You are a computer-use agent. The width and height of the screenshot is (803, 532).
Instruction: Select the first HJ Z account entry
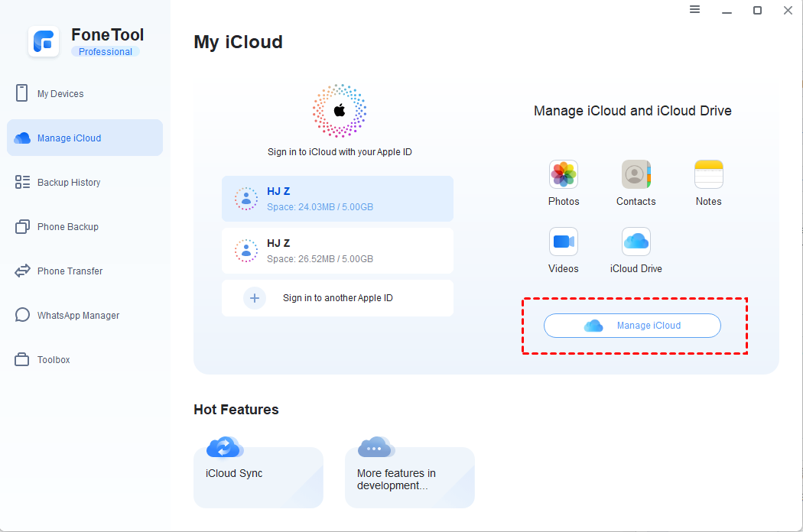pyautogui.click(x=337, y=197)
